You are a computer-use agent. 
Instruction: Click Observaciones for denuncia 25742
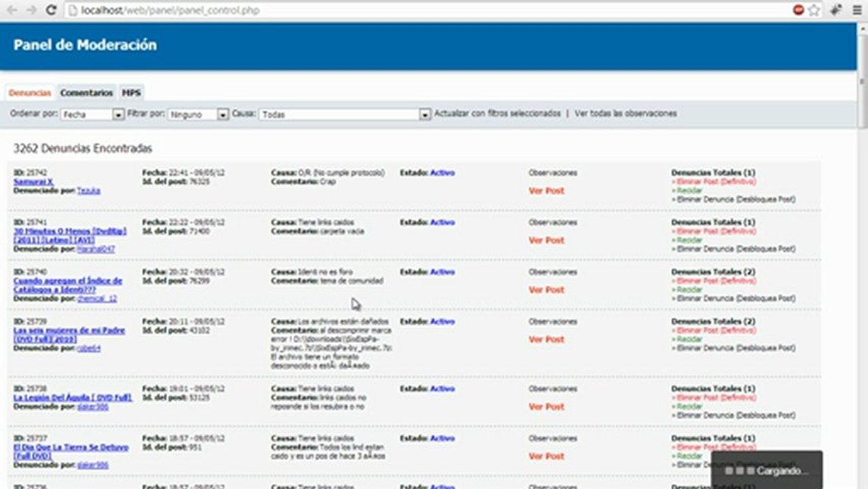pos(552,173)
